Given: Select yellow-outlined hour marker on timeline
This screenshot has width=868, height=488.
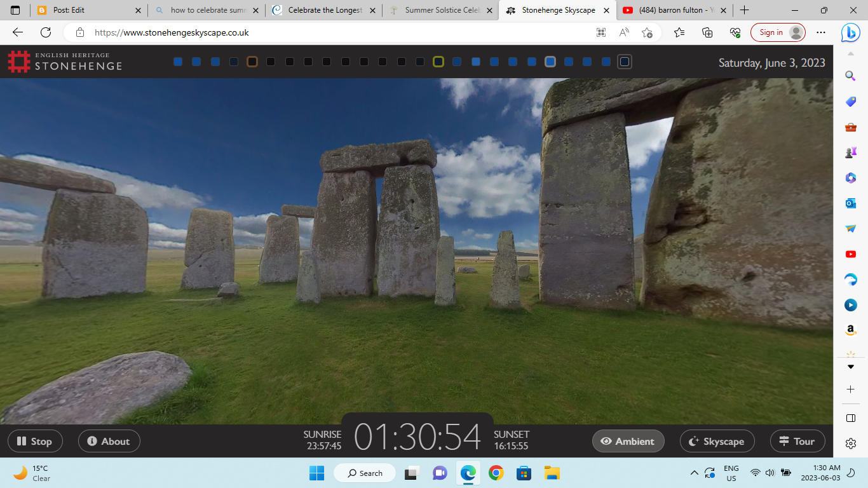Looking at the screenshot, I should pos(438,62).
